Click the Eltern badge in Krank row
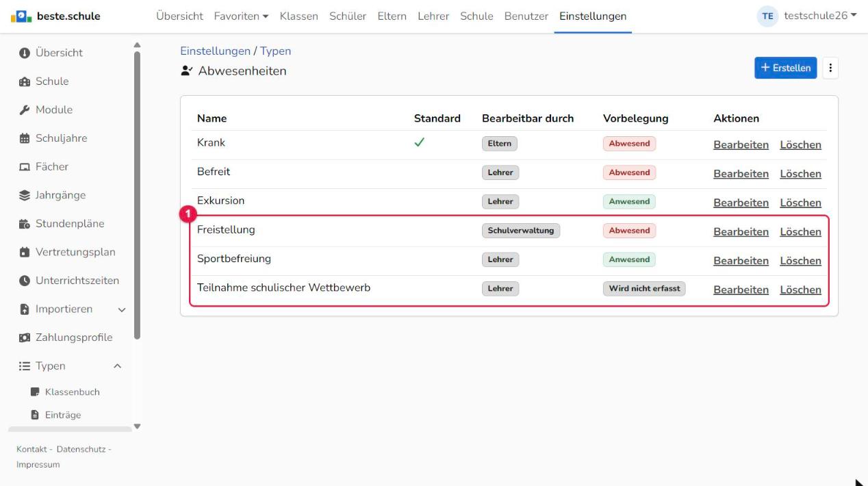868x486 pixels. pos(500,144)
